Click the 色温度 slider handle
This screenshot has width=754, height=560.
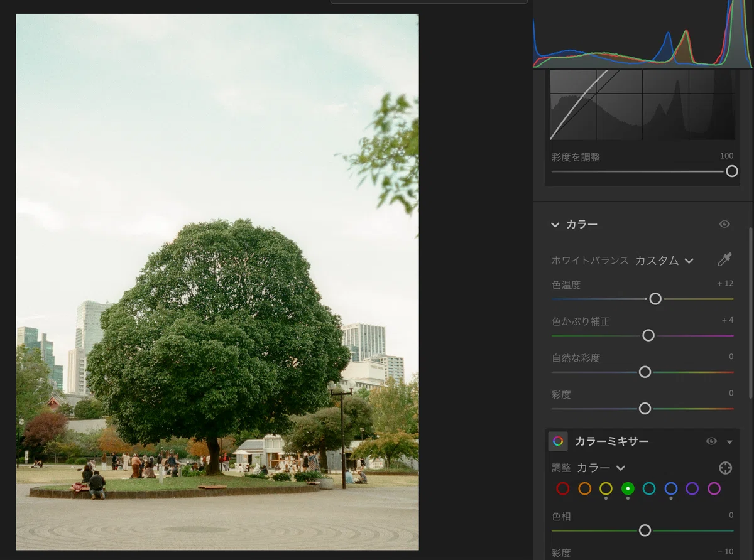(655, 299)
